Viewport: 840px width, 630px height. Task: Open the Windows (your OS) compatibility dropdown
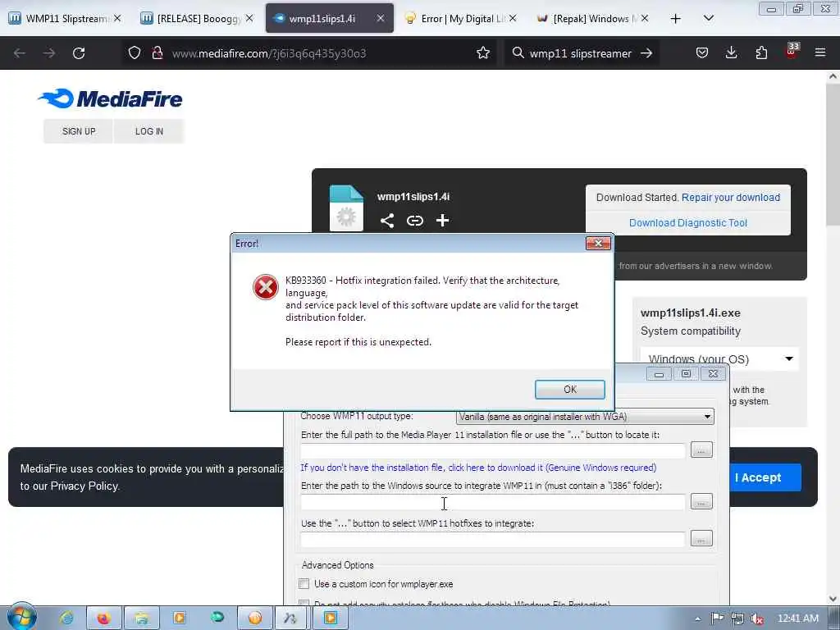coord(719,359)
